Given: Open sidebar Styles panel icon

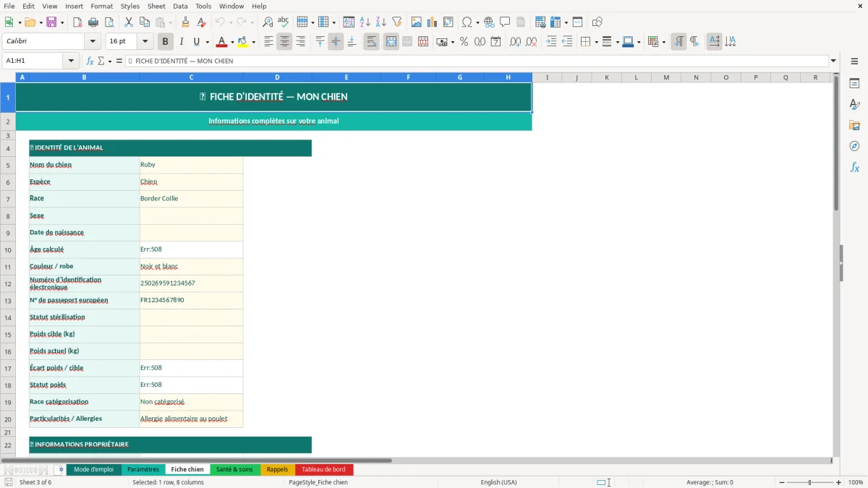Looking at the screenshot, I should 854,104.
